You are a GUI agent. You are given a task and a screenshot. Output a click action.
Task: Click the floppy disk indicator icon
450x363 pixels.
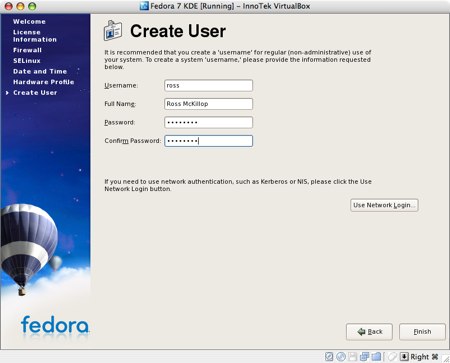353,357
